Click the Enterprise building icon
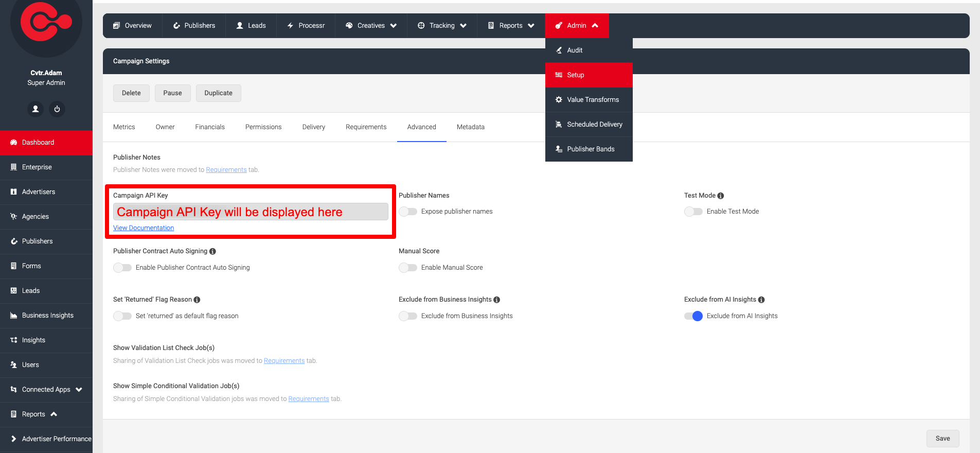This screenshot has width=980, height=453. click(14, 167)
